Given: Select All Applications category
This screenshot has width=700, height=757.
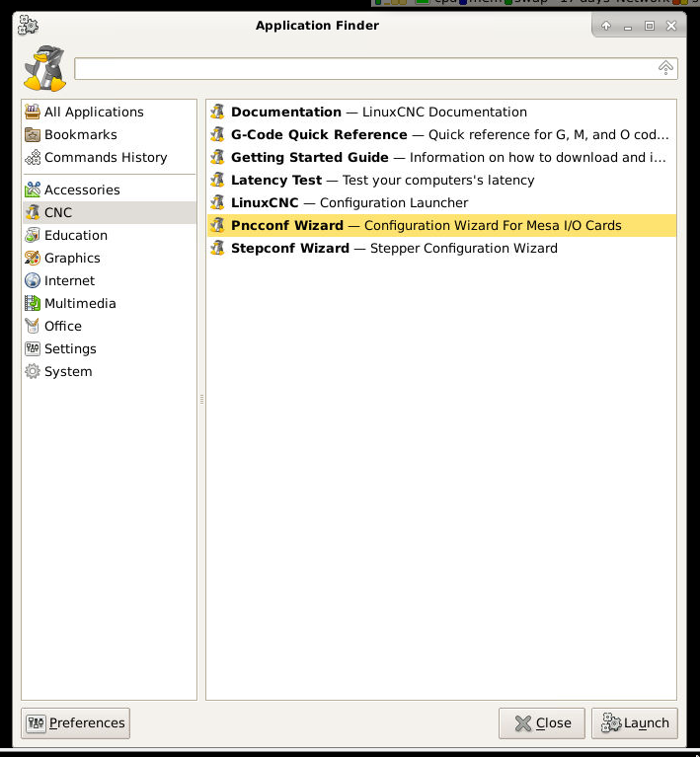Looking at the screenshot, I should point(94,112).
